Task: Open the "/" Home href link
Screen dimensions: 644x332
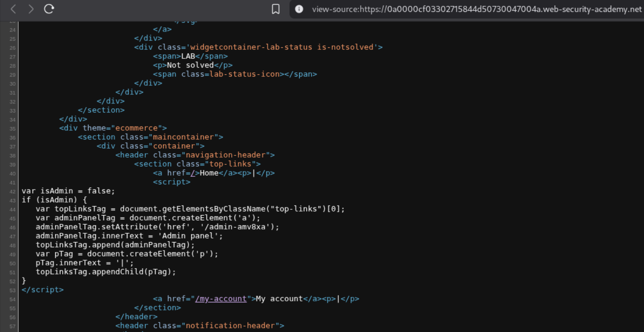Action: [193, 173]
